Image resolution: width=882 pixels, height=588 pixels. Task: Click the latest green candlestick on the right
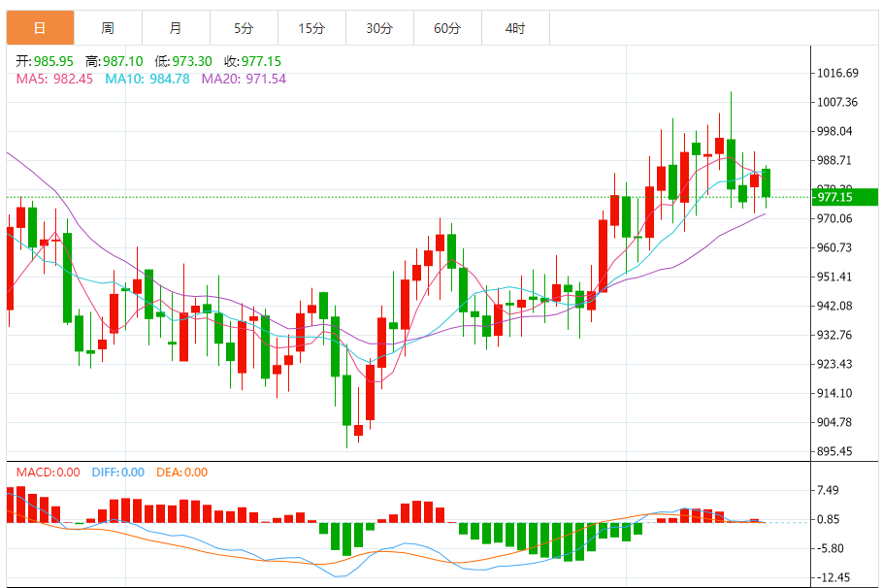click(x=767, y=182)
